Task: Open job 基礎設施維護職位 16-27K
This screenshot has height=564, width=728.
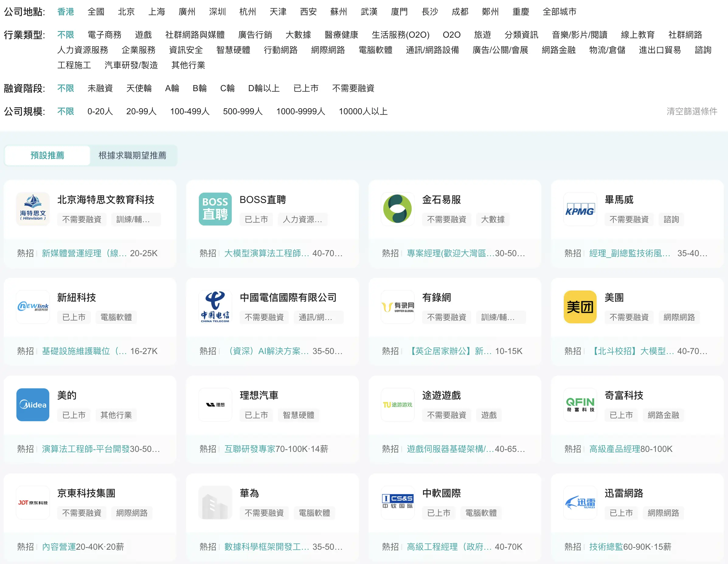Action: pos(84,351)
